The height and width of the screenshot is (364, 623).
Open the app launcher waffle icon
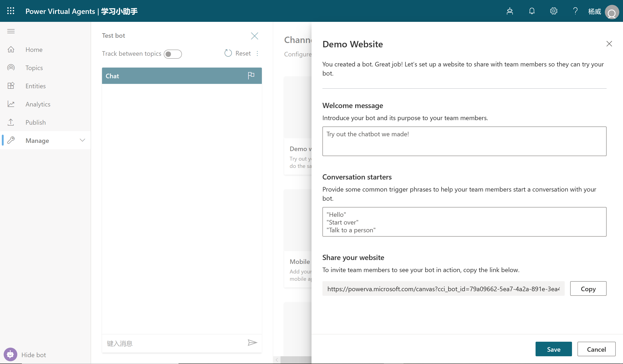tap(11, 11)
